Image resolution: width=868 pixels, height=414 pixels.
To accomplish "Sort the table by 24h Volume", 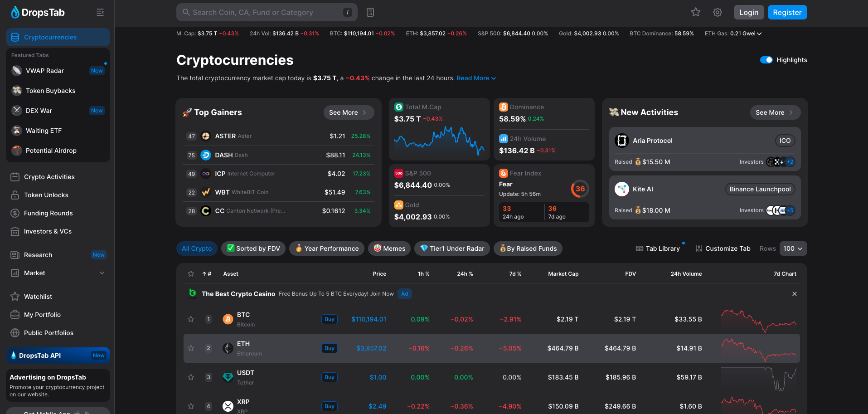I will 686,274.
